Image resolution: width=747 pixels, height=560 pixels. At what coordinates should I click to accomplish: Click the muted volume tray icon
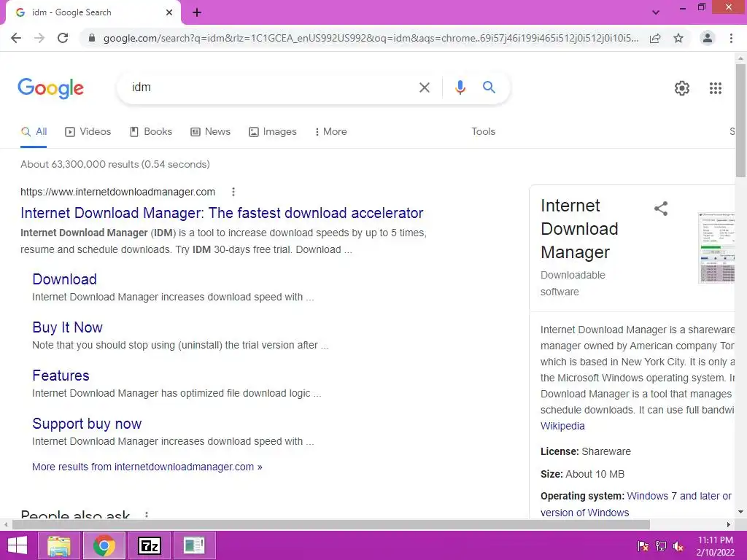click(678, 546)
